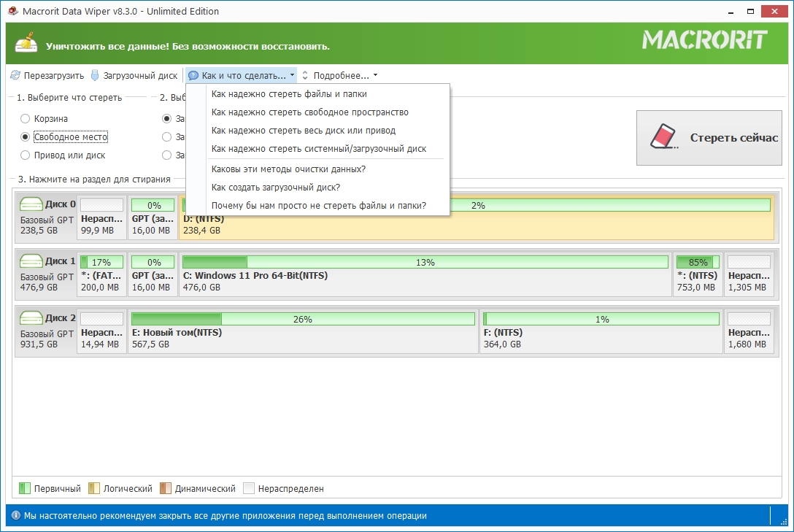Click the 13% usage bar of C: drive
Screen dimensions: 794x532
tap(425, 262)
